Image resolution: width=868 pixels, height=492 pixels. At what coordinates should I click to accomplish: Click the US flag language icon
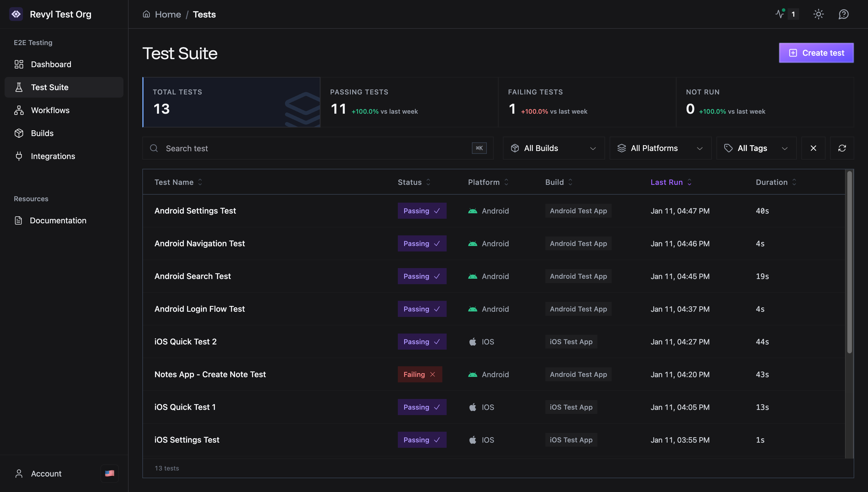click(x=109, y=473)
